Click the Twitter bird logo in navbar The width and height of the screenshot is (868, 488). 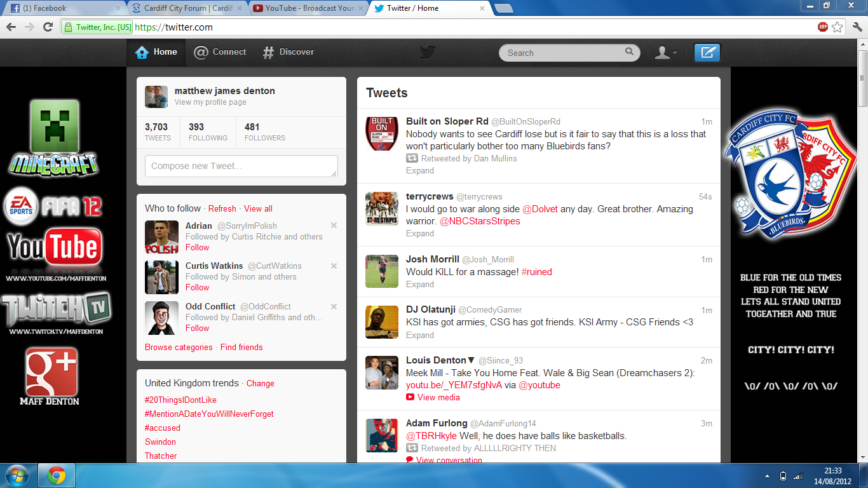tap(428, 52)
